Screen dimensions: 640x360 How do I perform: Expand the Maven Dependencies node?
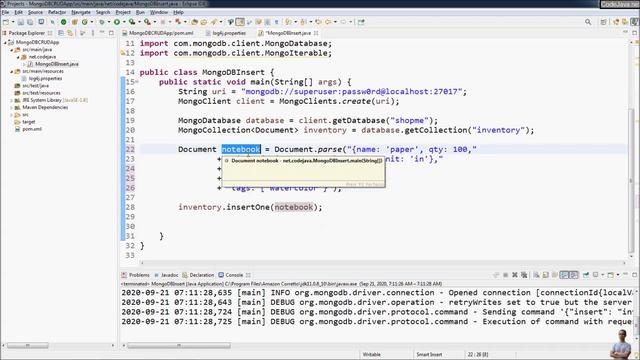click(11, 108)
